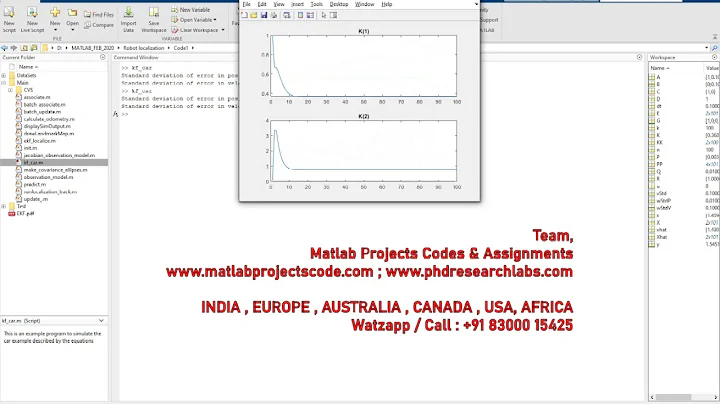720x404 pixels.
Task: Open the figure window Desktop menu
Action: pos(339,4)
